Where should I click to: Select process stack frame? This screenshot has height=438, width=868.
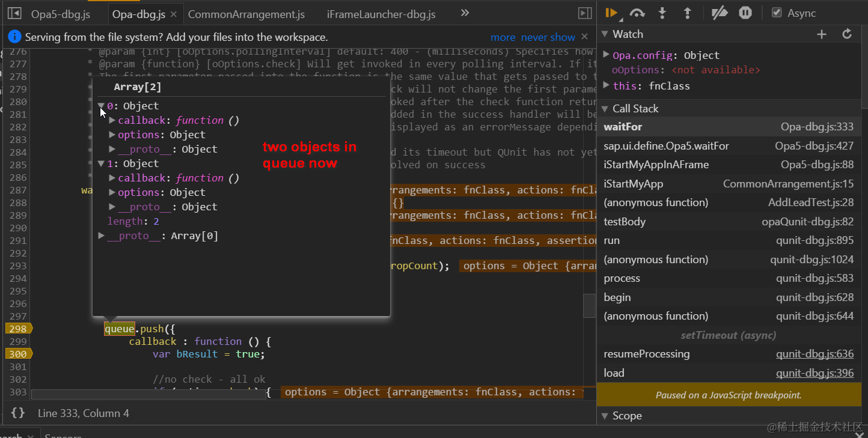729,278
